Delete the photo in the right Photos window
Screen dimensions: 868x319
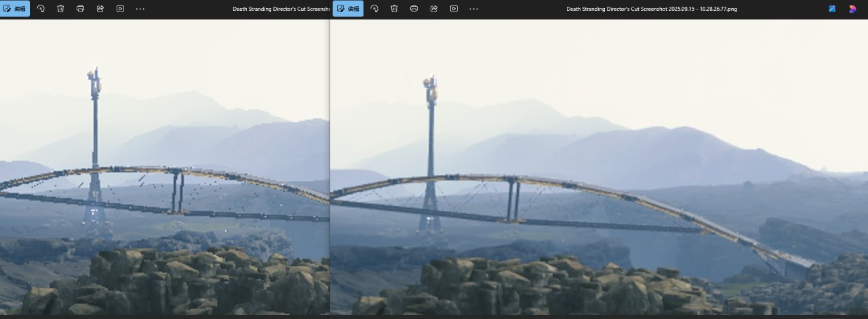pyautogui.click(x=394, y=9)
